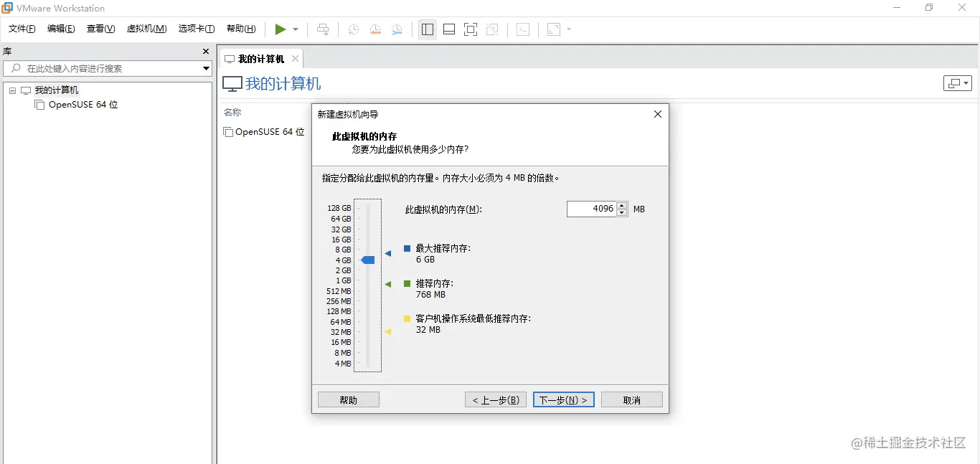
Task: Click the green recommended memory marker
Action: click(x=388, y=284)
